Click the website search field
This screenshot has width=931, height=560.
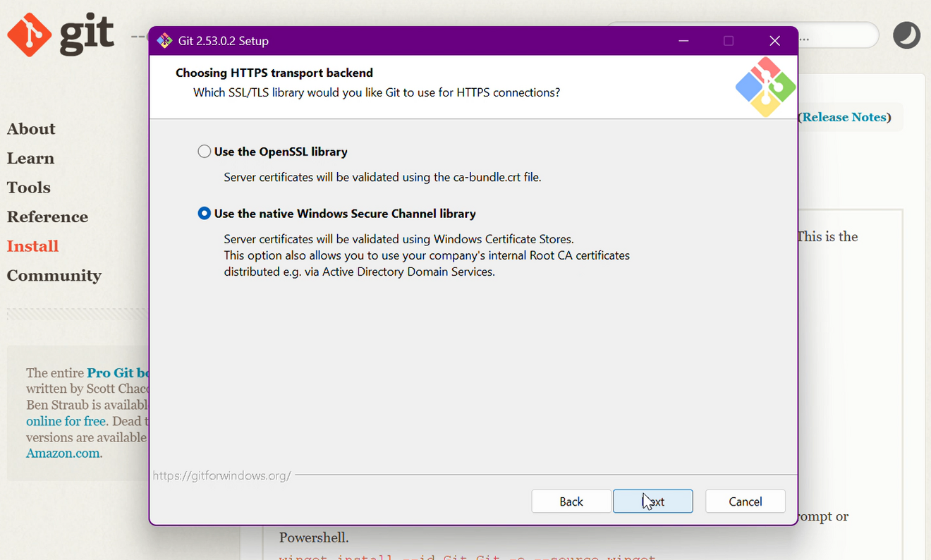(838, 35)
